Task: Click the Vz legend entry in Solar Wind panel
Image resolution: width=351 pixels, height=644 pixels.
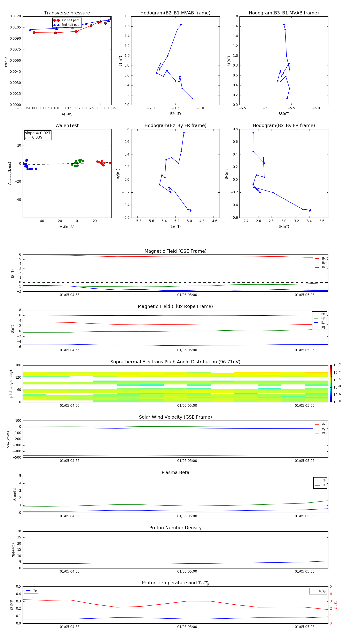Action: 320,433
